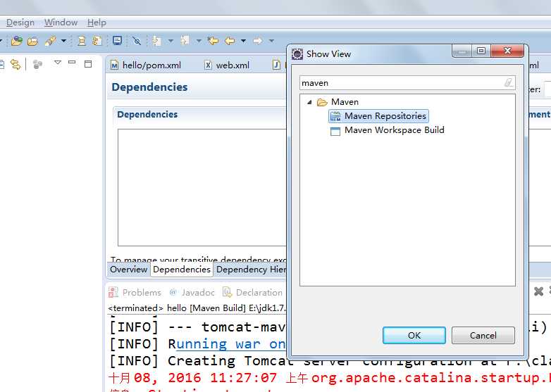Click the Toggle Mark Occurrences icon

(x=82, y=41)
